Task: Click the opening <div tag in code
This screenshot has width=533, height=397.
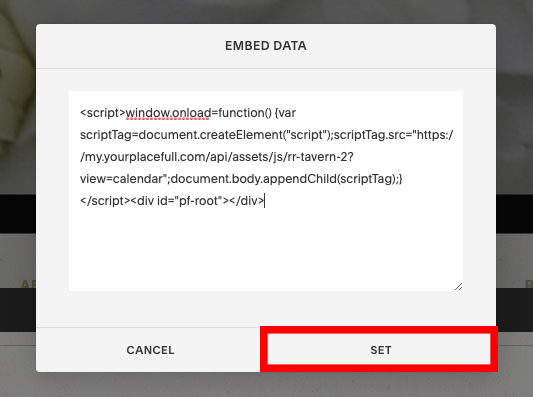Action: tap(142, 201)
